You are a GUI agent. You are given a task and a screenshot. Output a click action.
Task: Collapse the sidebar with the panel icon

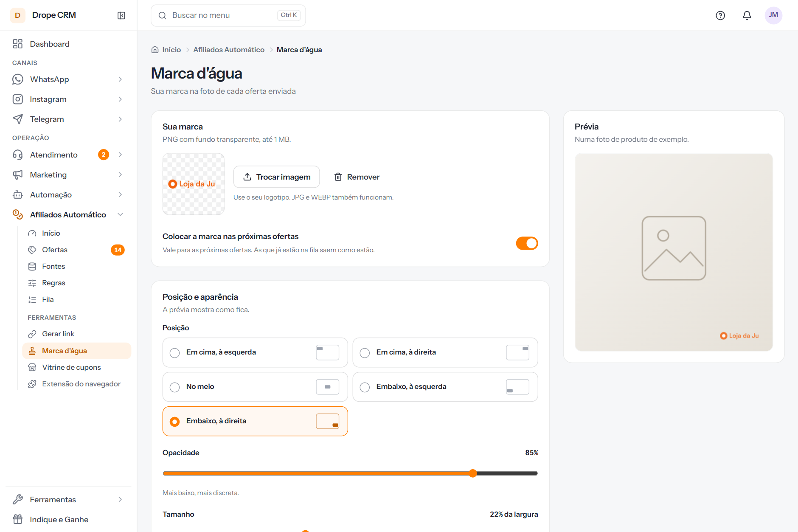pyautogui.click(x=121, y=15)
